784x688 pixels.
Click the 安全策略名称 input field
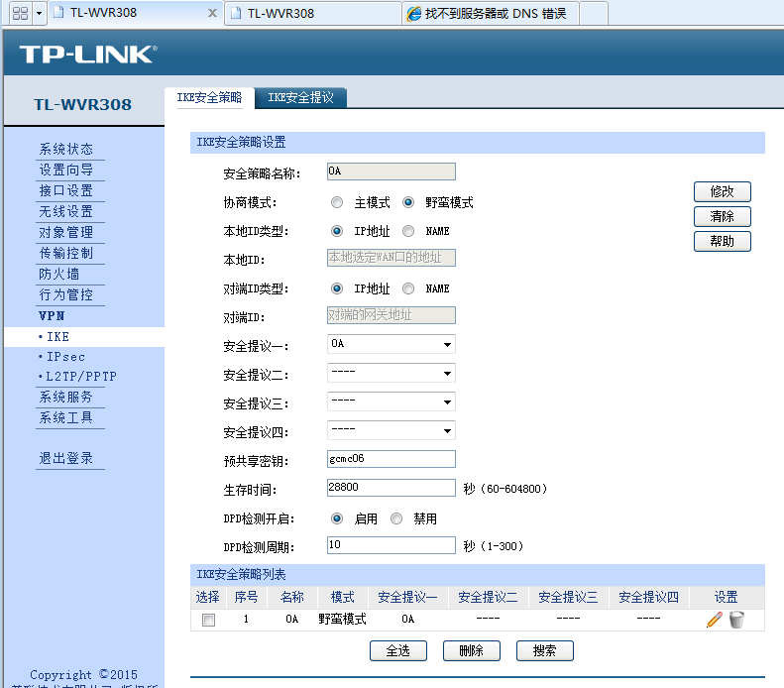[391, 172]
